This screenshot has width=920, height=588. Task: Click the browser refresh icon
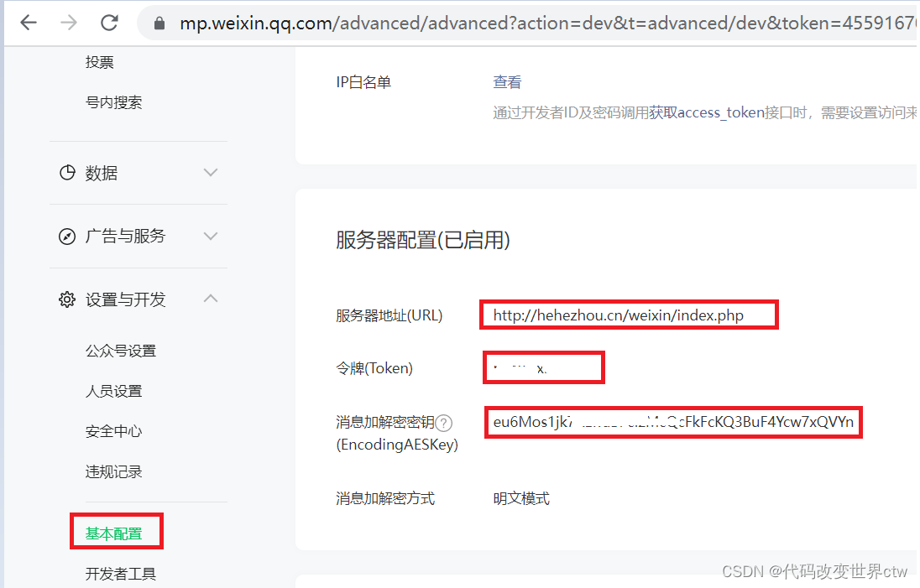pos(107,23)
